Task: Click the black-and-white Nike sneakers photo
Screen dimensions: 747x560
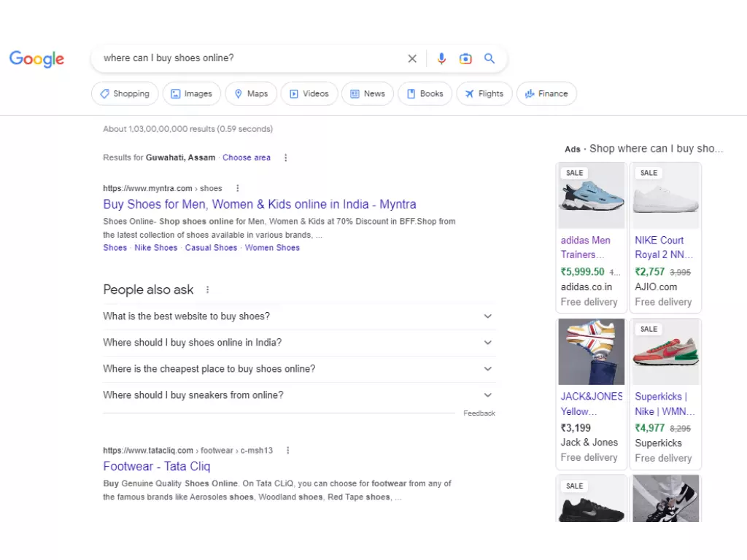Action: click(665, 499)
